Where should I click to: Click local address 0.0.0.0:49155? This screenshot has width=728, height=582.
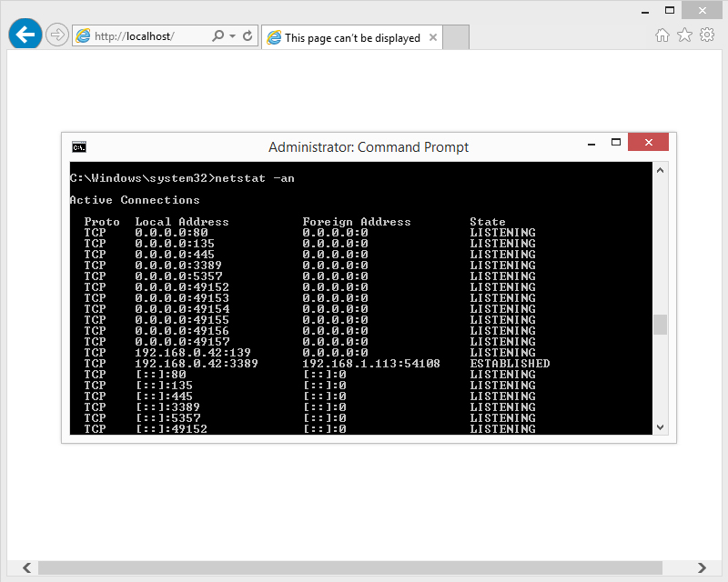pyautogui.click(x=182, y=320)
